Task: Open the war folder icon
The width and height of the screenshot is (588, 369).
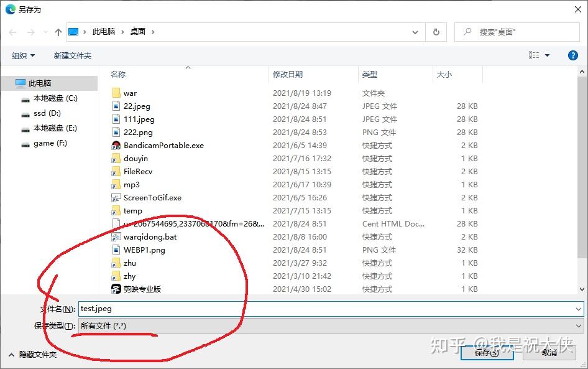Action: tap(117, 93)
